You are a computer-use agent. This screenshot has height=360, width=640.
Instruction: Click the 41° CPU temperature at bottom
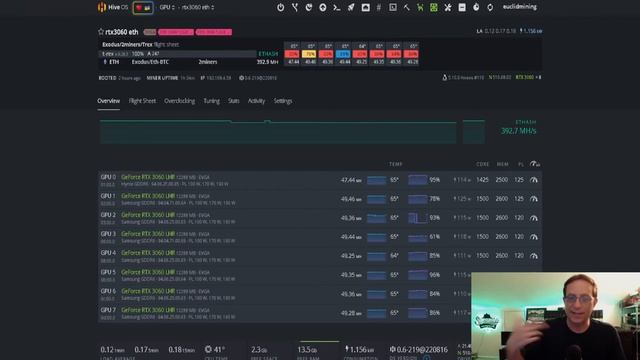coord(215,349)
